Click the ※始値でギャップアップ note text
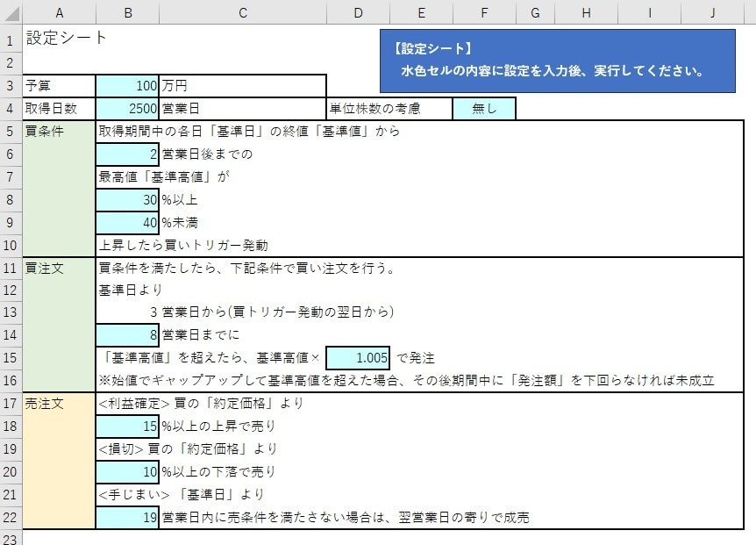 (x=406, y=381)
